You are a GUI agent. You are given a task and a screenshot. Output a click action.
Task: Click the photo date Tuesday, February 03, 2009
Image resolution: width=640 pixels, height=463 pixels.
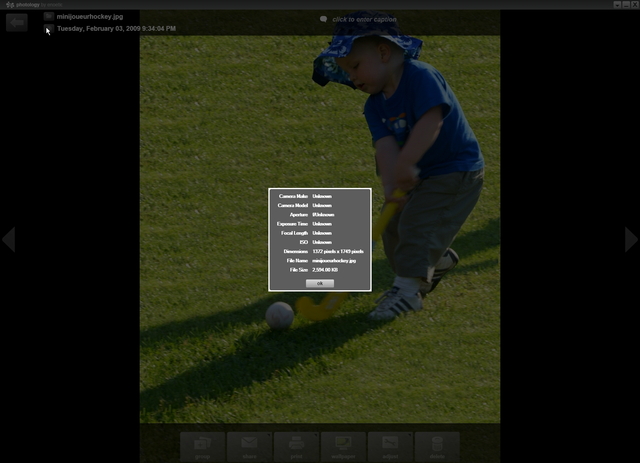click(x=116, y=29)
